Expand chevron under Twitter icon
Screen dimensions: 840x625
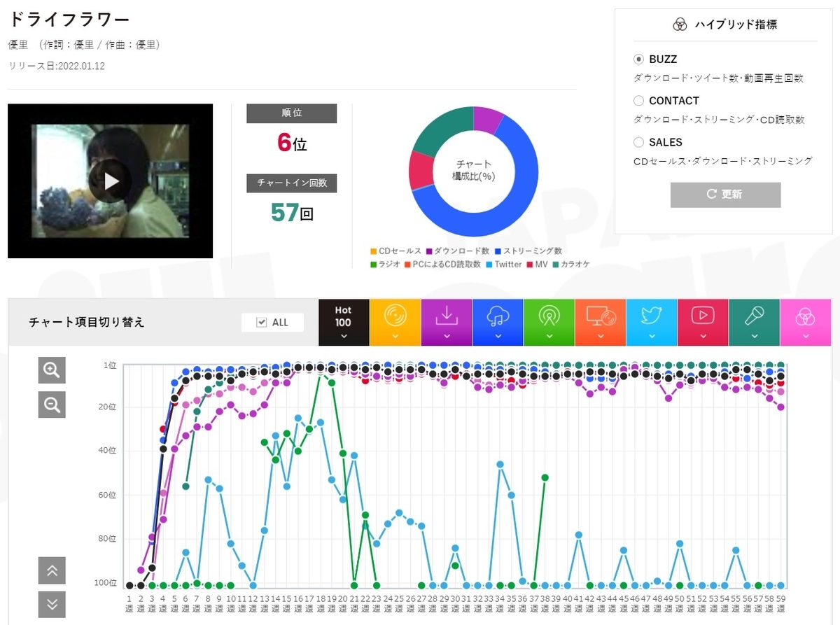(x=652, y=337)
